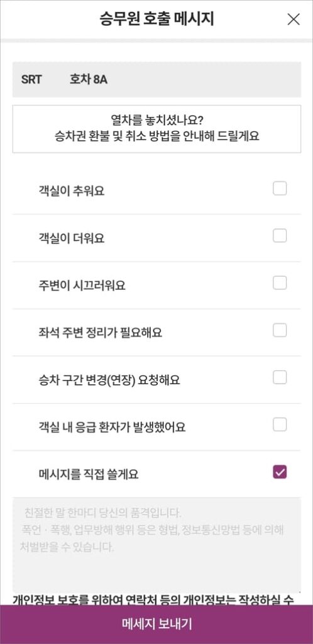
Task: Tap the 메시지를 직접 쓸게요 label
Action: click(x=88, y=474)
